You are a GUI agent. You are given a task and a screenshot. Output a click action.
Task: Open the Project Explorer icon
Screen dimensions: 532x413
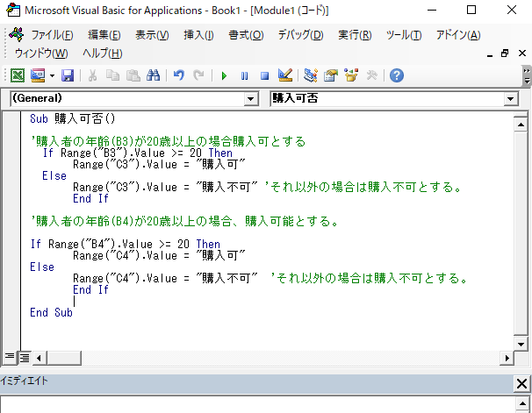point(311,75)
